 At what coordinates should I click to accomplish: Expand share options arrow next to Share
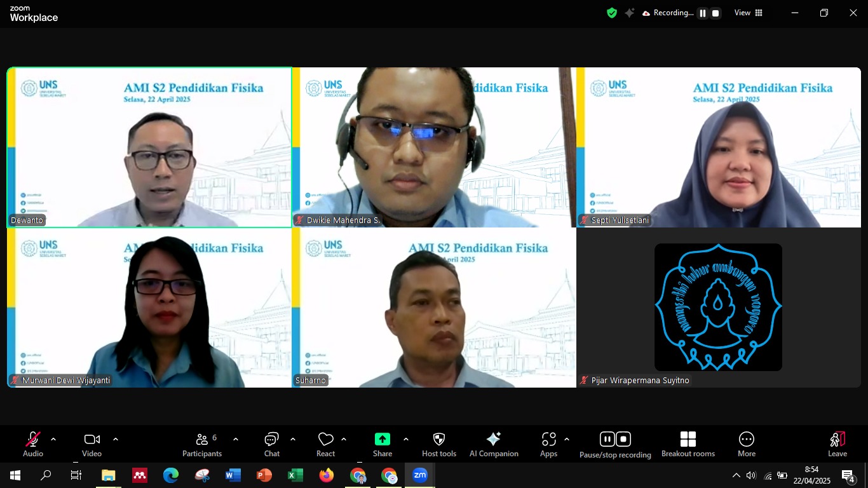pyautogui.click(x=406, y=439)
